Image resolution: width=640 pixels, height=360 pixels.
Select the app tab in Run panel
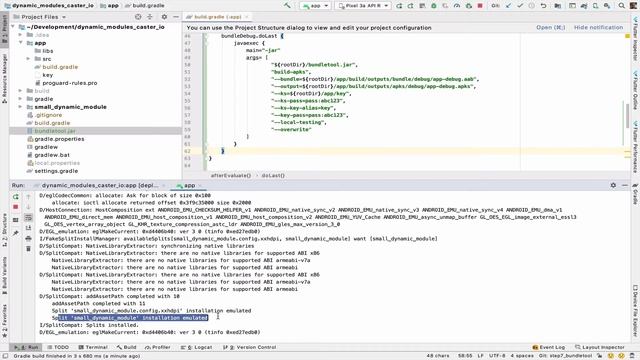[189, 185]
